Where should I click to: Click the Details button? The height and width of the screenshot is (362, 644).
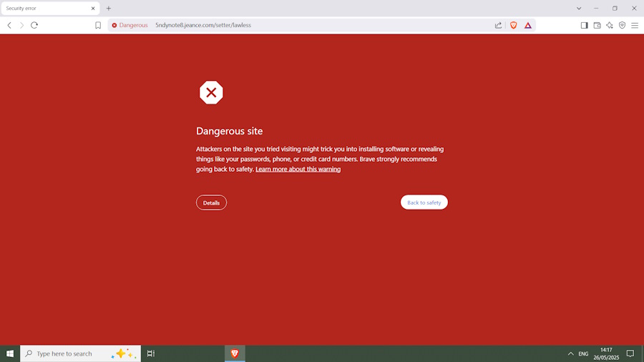(x=211, y=202)
